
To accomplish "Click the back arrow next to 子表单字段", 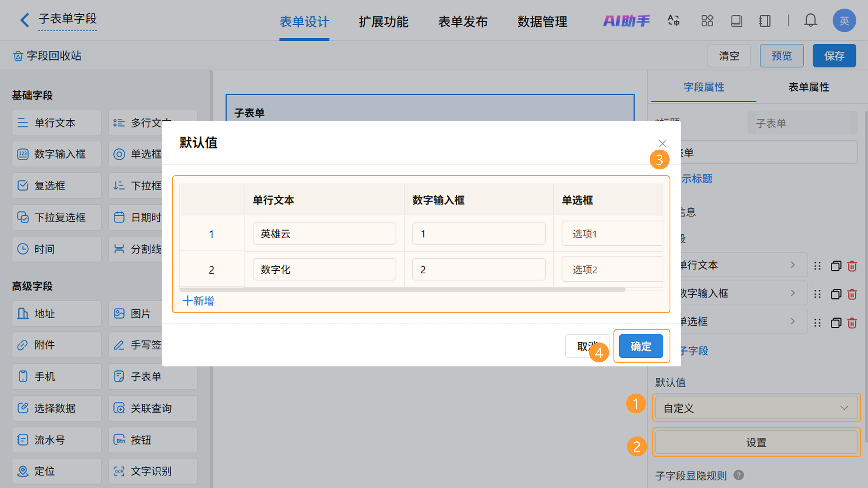I will click(24, 20).
